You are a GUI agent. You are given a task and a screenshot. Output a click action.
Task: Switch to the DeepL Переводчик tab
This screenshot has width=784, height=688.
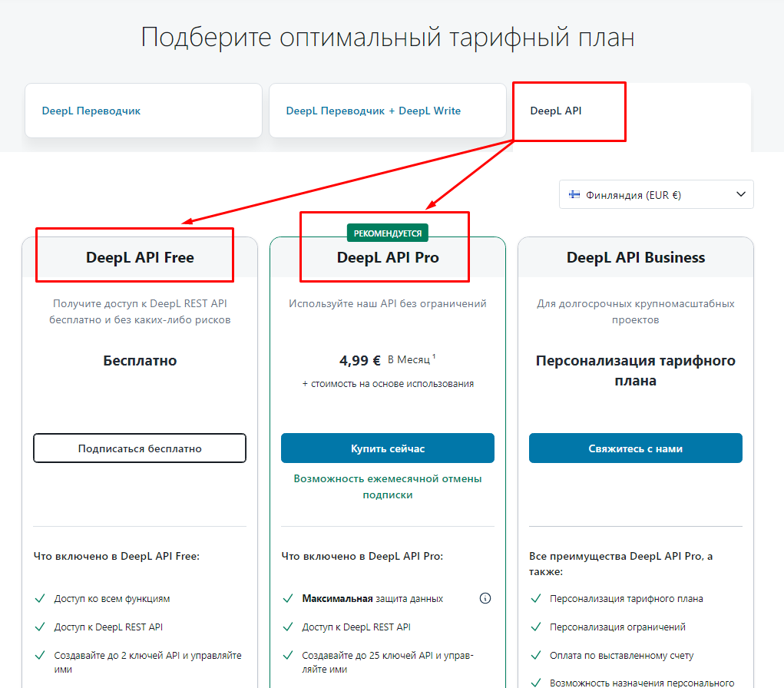[x=143, y=111]
